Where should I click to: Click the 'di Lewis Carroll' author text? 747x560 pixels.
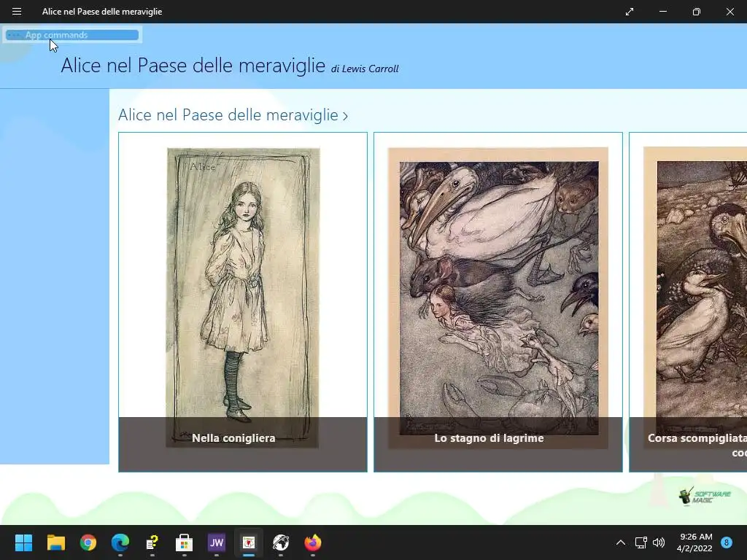(365, 69)
